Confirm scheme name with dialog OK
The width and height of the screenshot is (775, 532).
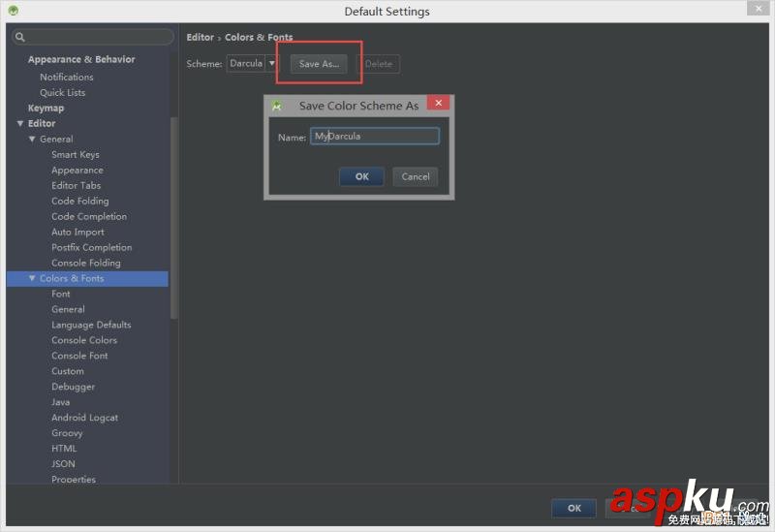coord(361,176)
